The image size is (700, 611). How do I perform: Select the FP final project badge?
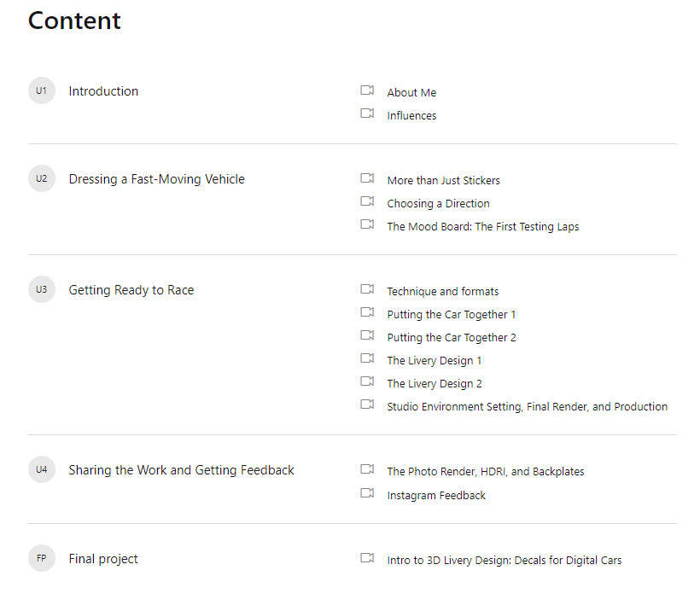[42, 558]
